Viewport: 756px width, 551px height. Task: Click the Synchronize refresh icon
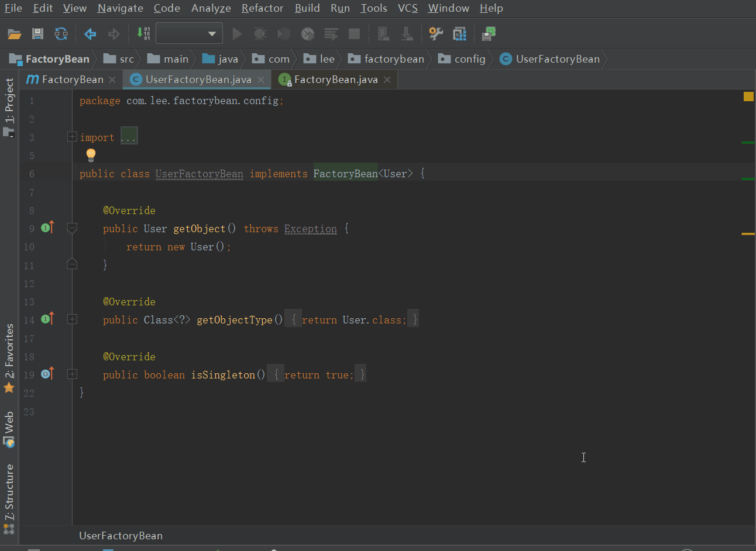pos(61,34)
